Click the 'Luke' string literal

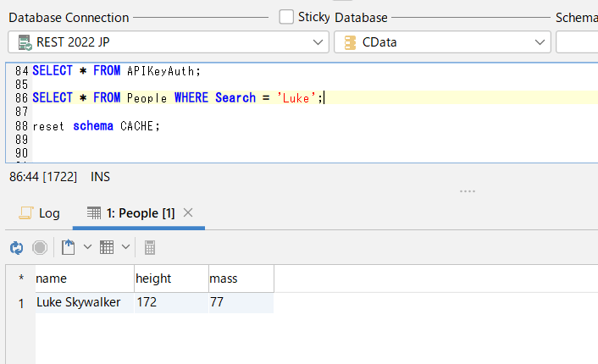[296, 98]
